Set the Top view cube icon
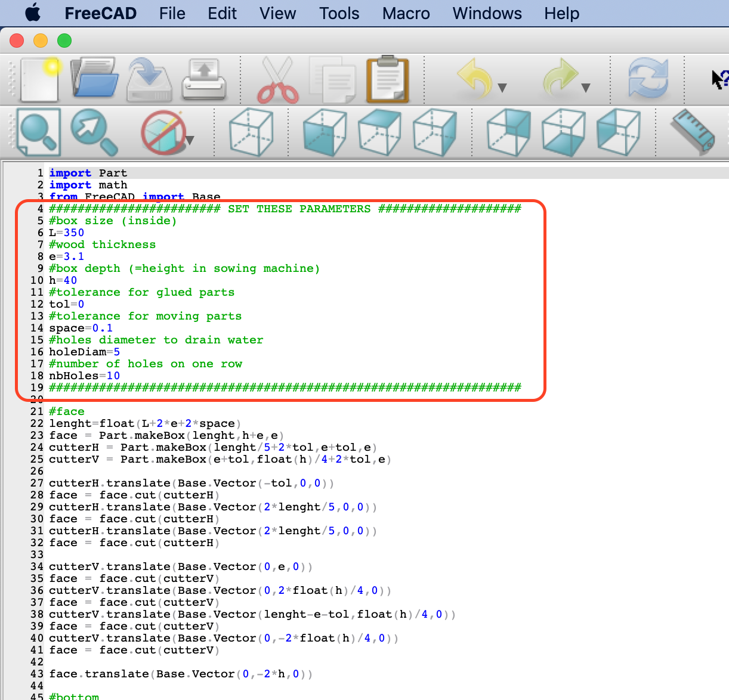 [x=379, y=132]
